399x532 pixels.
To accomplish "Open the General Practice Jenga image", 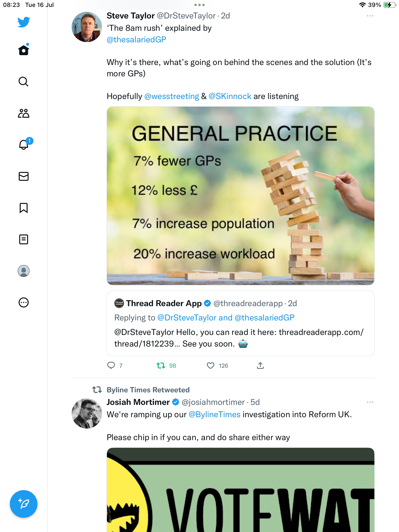I will click(x=240, y=196).
